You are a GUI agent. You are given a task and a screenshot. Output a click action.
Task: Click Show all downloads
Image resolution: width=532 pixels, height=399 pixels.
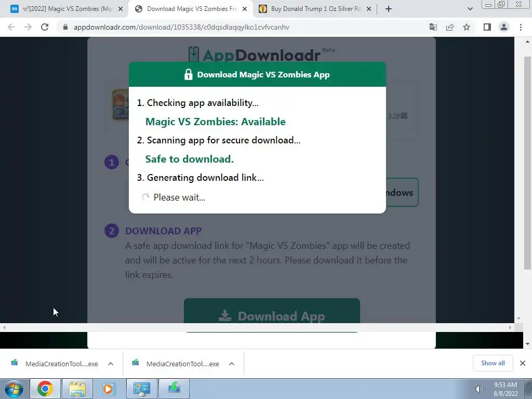click(493, 363)
